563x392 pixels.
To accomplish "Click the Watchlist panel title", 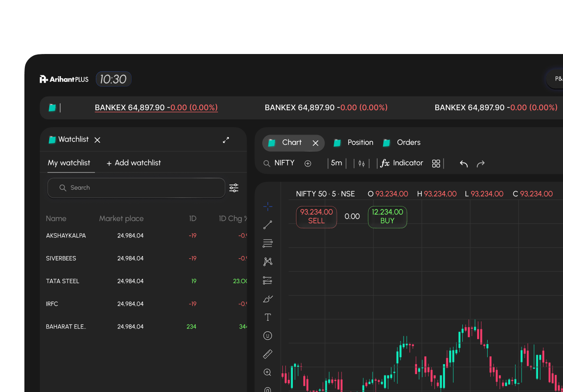I will click(73, 139).
